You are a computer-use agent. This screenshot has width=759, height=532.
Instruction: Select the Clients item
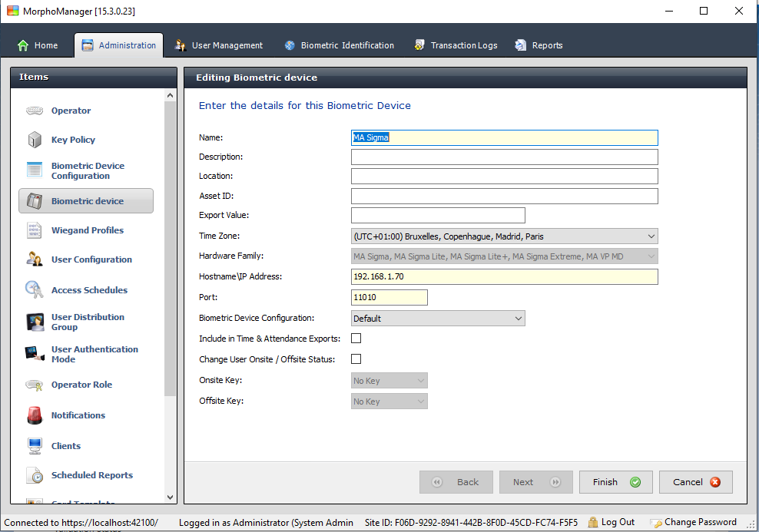coord(65,445)
